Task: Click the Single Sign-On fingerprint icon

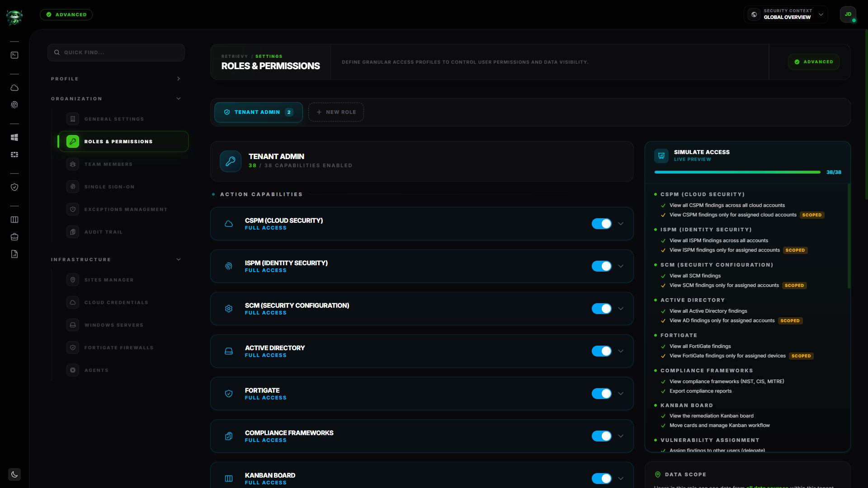Action: 73,187
